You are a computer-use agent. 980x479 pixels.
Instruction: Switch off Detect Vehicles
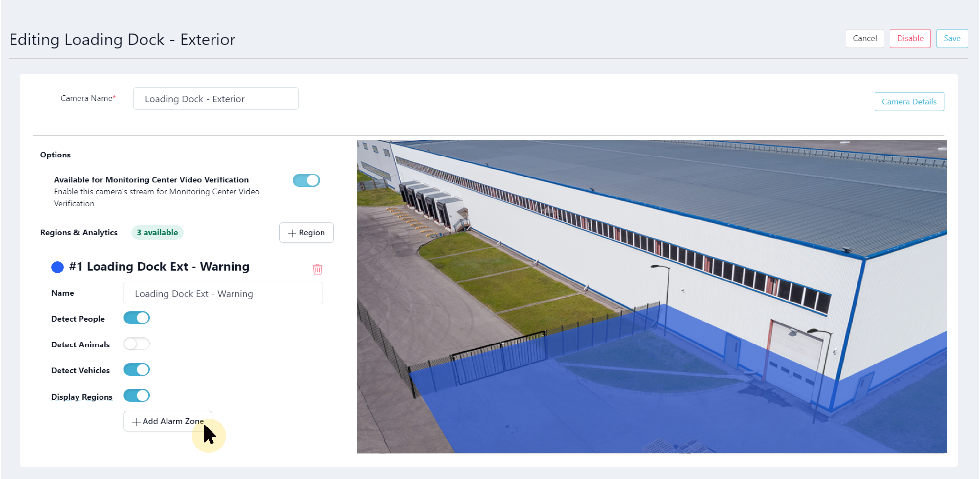[137, 369]
